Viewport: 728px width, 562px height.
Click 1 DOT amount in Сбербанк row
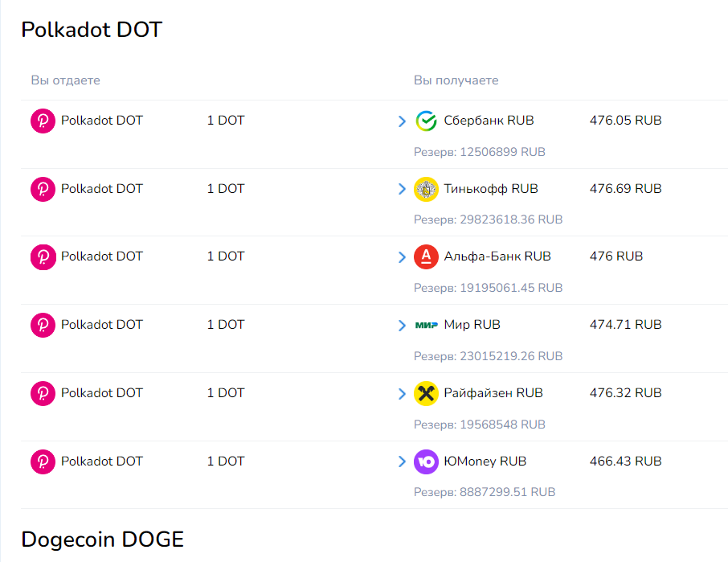[x=226, y=121]
